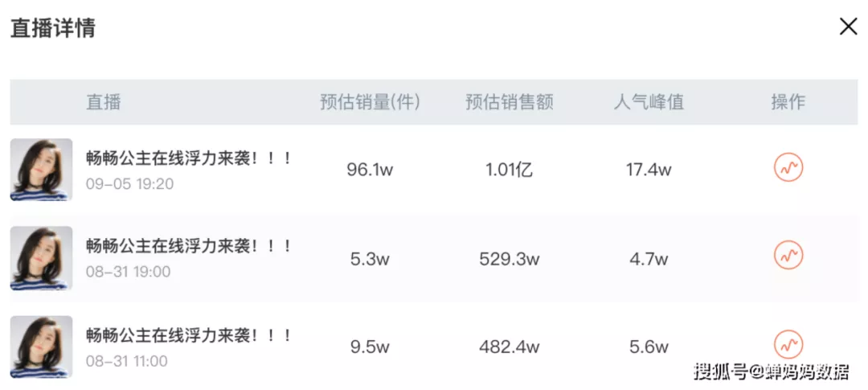Image resolution: width=868 pixels, height=390 pixels.
Task: Click the 预估销量(件) column header
Action: point(370,102)
